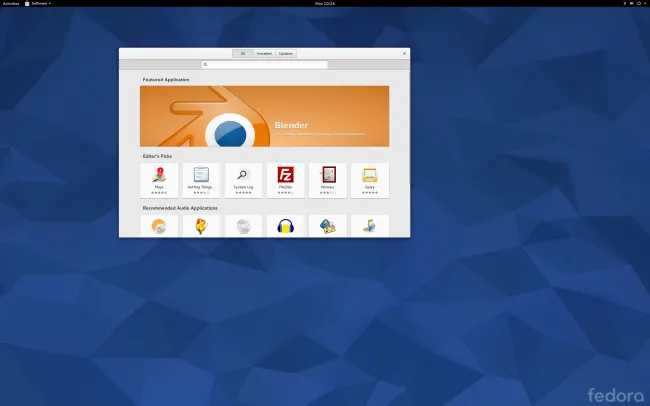Screen dimensions: 650x406
Task: Click the power icon in top bar
Action: pos(639,3)
